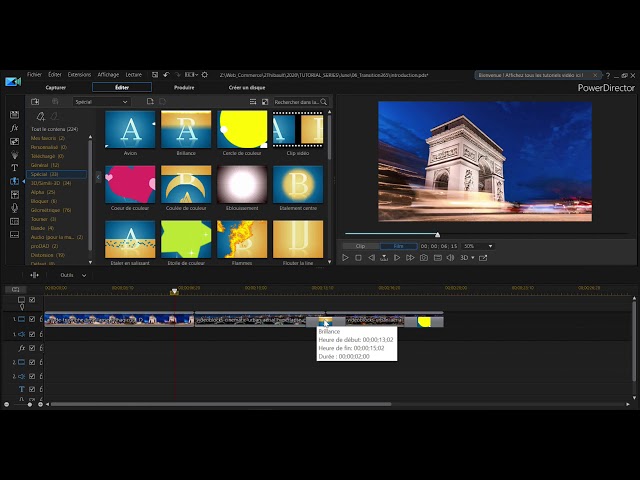Toggle the title track enable checkbox
Screen dimensions: 640x480
tap(32, 389)
